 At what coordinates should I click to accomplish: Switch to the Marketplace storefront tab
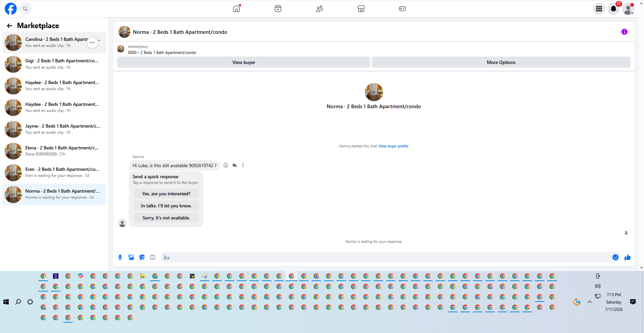(361, 9)
